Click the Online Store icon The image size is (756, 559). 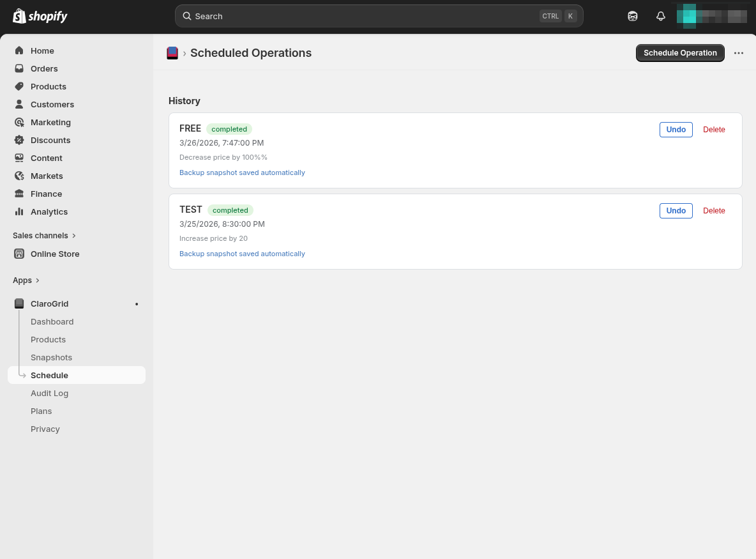(x=19, y=254)
